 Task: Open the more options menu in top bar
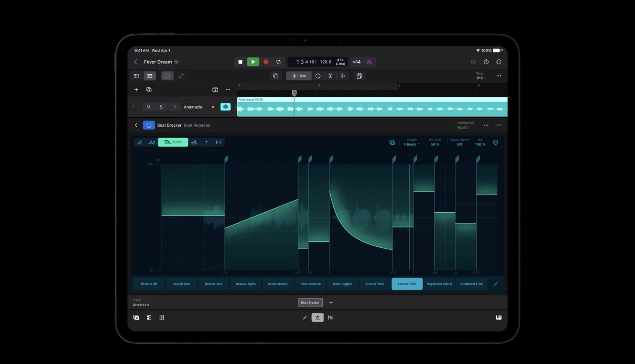499,62
